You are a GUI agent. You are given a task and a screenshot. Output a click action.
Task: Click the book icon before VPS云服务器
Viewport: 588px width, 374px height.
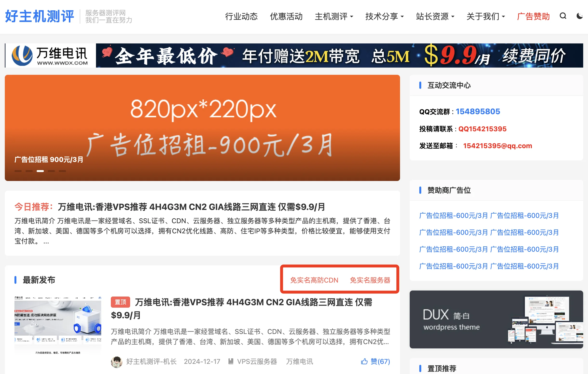click(x=231, y=361)
